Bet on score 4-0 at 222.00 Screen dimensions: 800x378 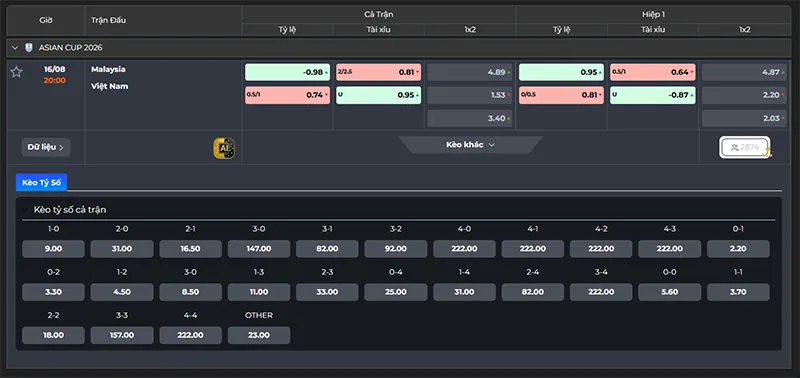tap(464, 249)
